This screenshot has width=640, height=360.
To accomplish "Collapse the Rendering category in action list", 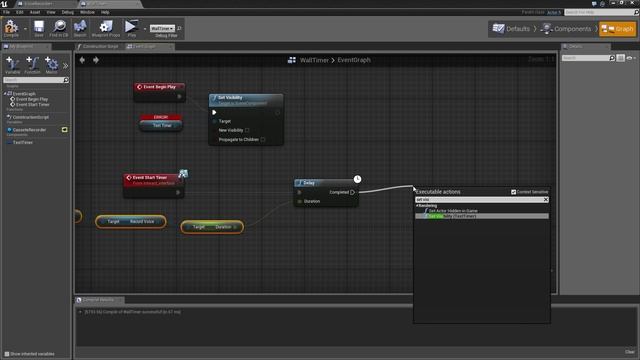I will tap(417, 206).
